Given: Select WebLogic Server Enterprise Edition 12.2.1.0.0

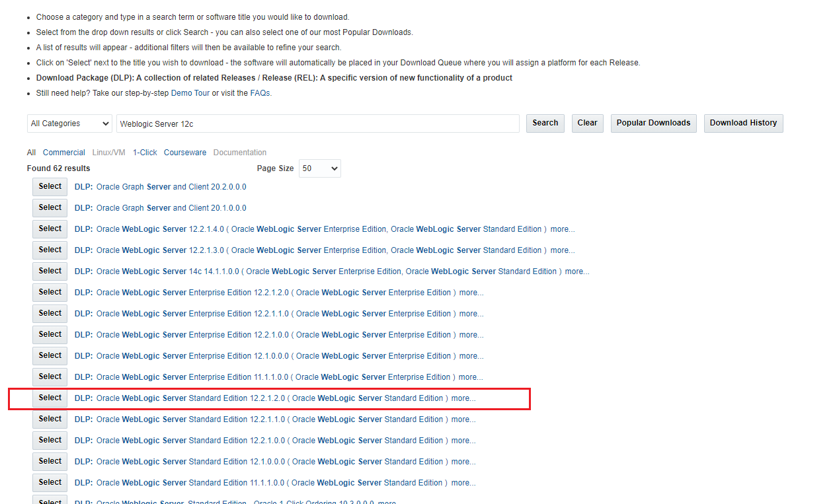Looking at the screenshot, I should click(50, 335).
